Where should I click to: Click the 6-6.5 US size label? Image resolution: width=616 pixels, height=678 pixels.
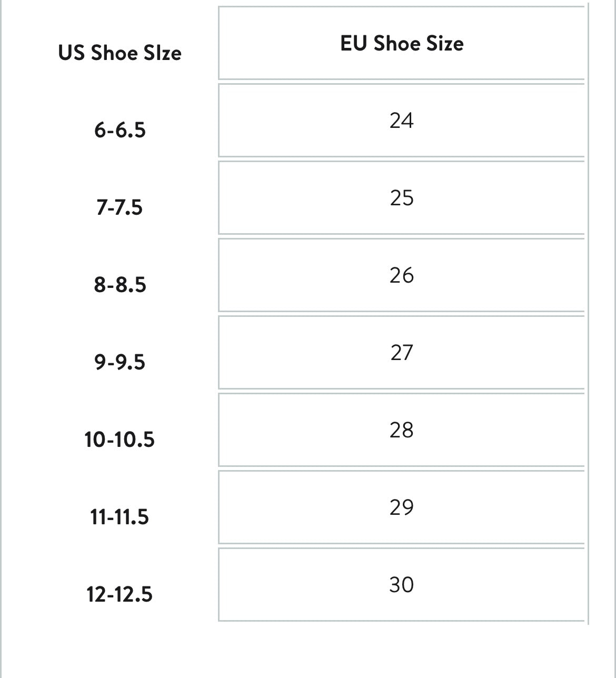click(120, 130)
